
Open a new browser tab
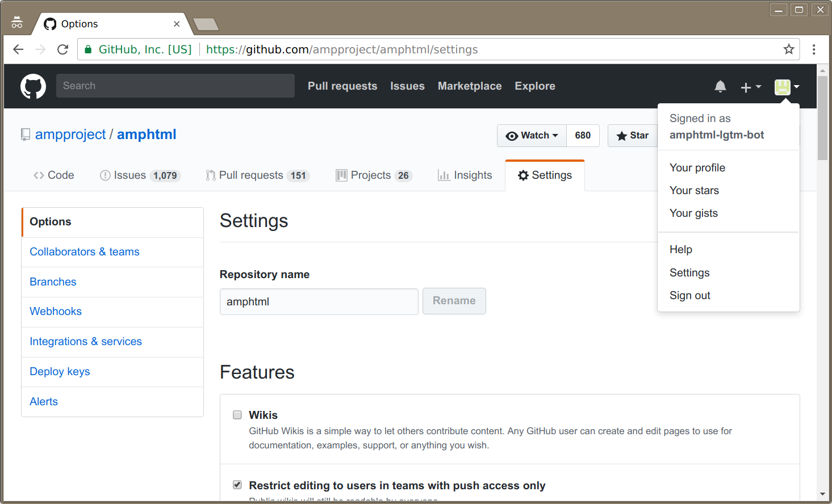click(x=206, y=24)
